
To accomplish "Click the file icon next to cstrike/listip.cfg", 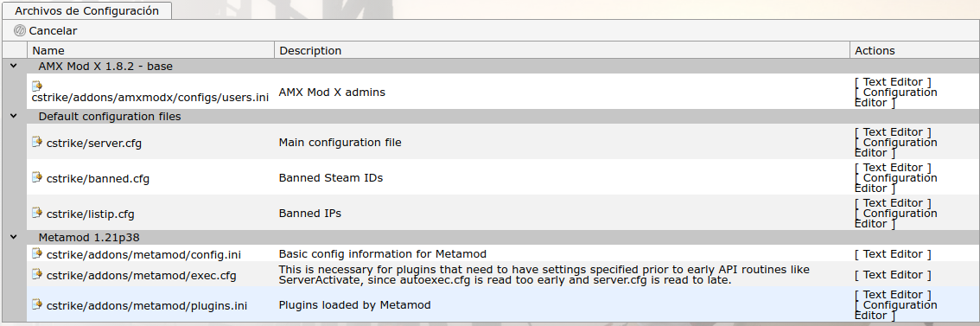I will pyautogui.click(x=37, y=213).
